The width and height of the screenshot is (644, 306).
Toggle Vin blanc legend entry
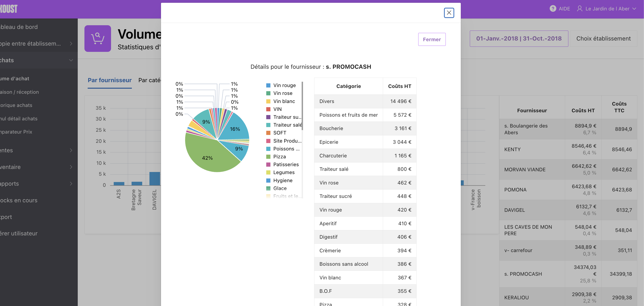coord(284,101)
